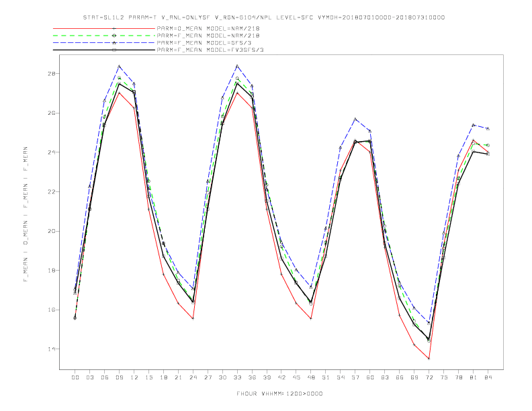Click y-axis tick value 14
The width and height of the screenshot is (532, 411).
[x=51, y=349]
